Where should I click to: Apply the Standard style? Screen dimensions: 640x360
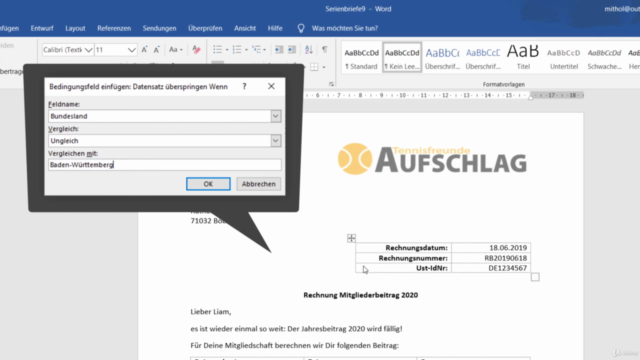(x=361, y=58)
